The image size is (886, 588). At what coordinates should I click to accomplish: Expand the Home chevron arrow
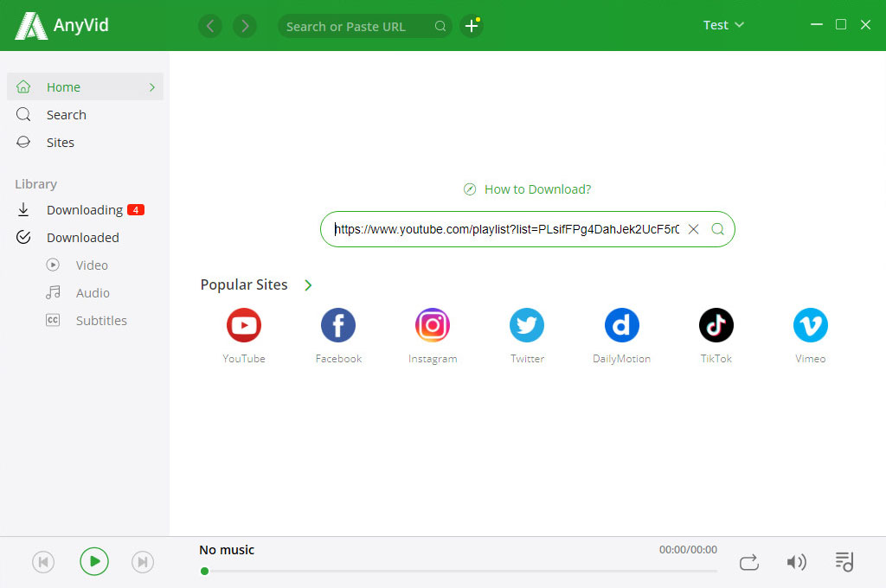(x=152, y=87)
